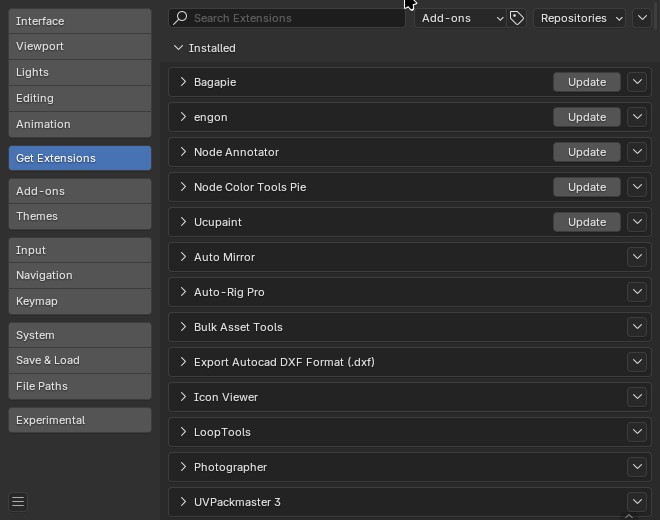
Task: Open the LoopTools options arrow
Action: [637, 431]
